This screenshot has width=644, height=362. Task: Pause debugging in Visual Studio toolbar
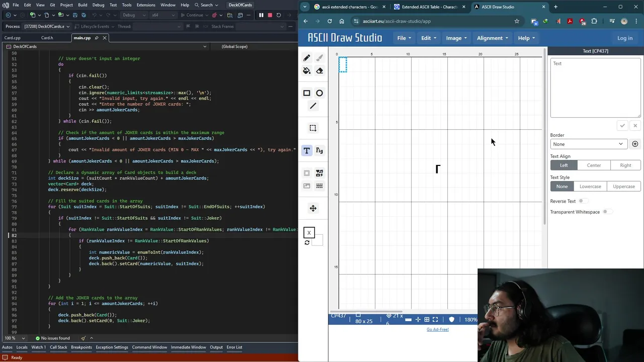point(261,15)
